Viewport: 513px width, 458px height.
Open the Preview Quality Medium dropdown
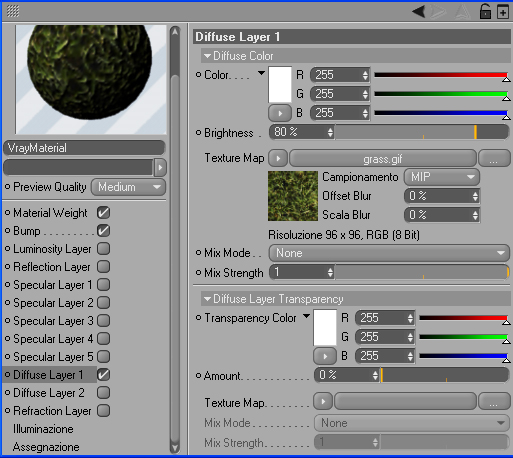click(128, 187)
